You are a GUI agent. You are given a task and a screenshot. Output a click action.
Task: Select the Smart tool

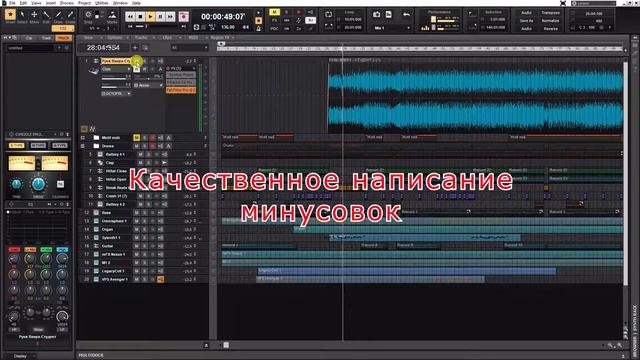(10, 16)
